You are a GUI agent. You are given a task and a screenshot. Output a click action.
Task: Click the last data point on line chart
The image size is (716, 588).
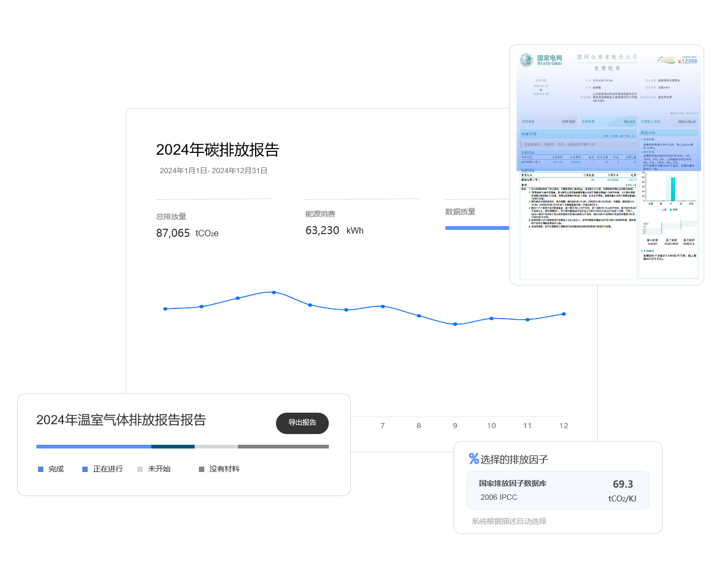click(x=564, y=314)
